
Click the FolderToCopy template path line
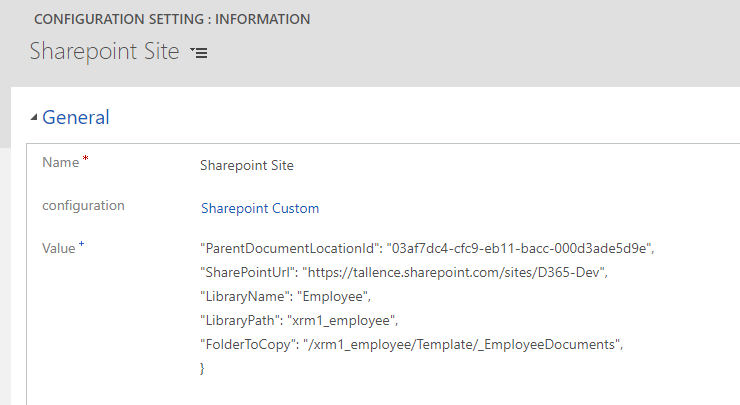[412, 345]
